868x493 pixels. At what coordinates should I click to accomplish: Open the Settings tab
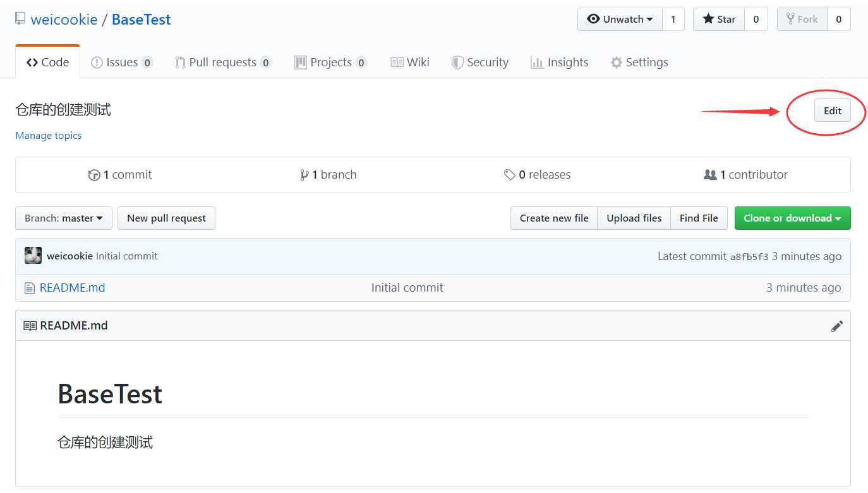[x=639, y=62]
